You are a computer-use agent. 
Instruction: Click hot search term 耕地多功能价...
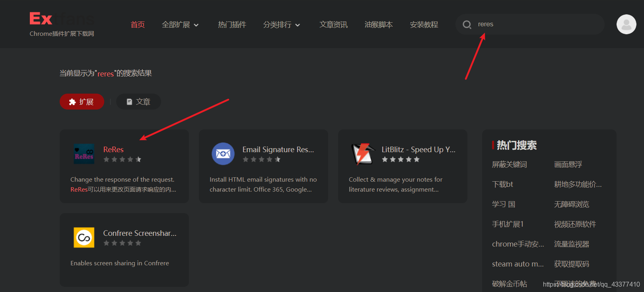578,184
